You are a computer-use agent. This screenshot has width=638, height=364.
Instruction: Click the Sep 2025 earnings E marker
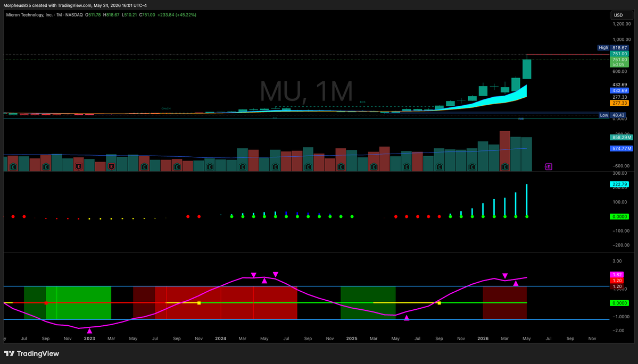(x=440, y=166)
